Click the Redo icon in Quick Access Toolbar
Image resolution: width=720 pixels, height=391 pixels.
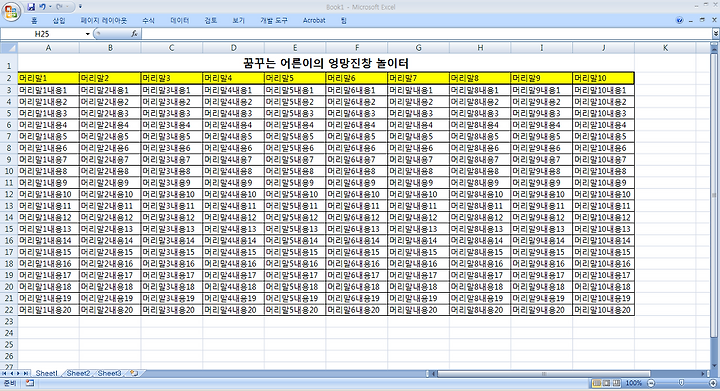(59, 7)
